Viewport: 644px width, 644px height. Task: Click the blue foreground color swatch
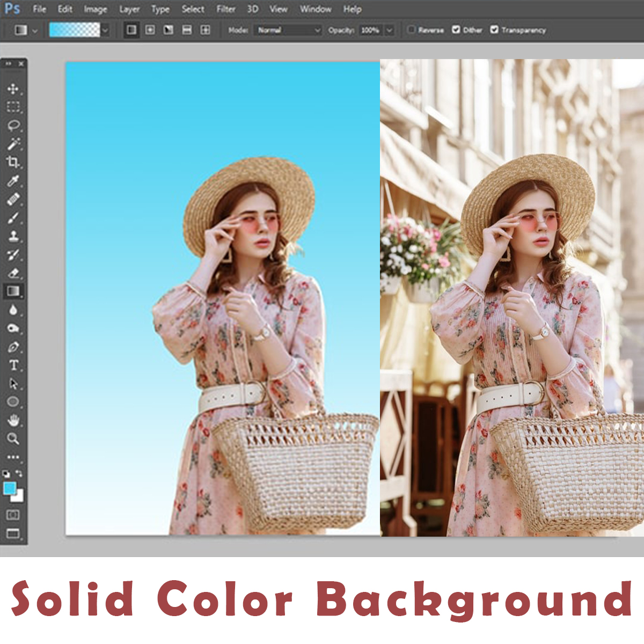9,487
